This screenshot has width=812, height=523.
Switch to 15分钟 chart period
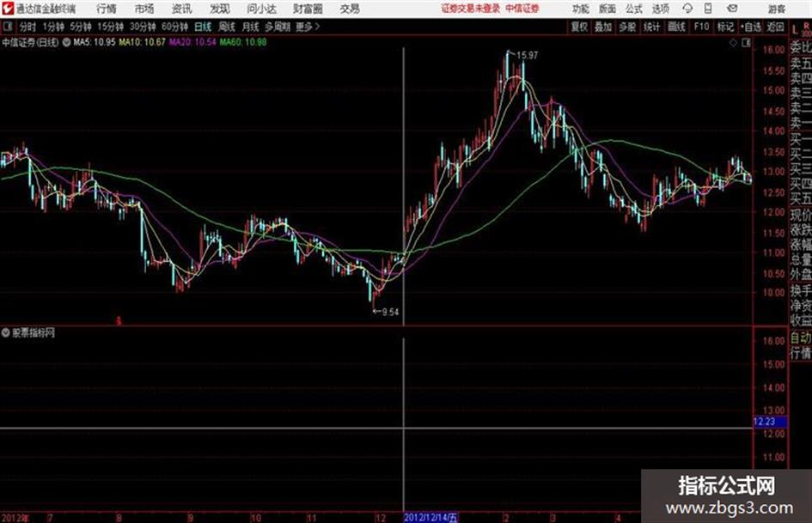point(110,27)
